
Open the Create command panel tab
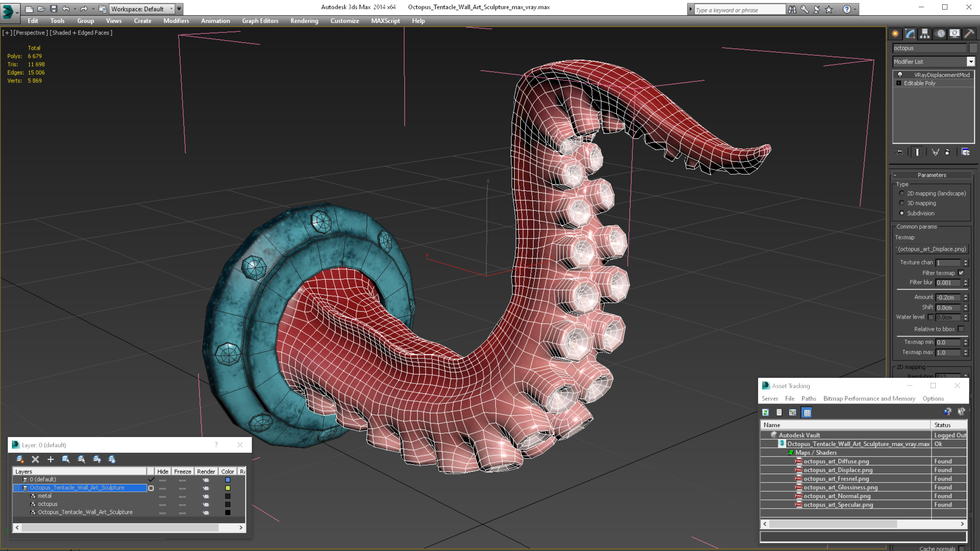tap(895, 34)
